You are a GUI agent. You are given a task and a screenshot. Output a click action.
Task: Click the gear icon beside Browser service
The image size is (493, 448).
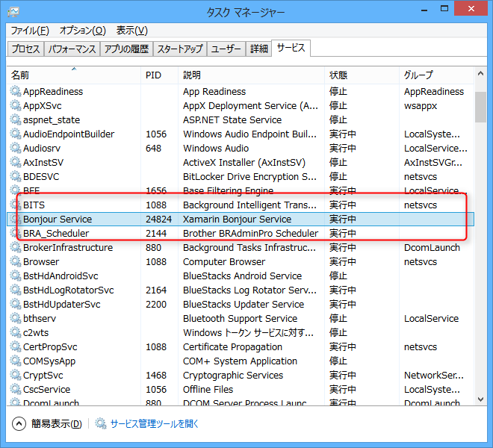16,262
